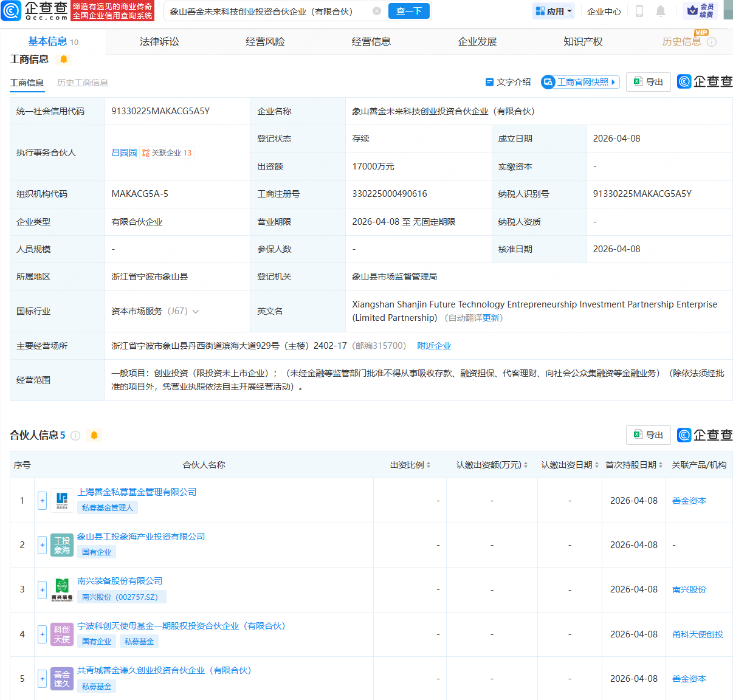Open the 南兴股份 related fund link

click(689, 589)
